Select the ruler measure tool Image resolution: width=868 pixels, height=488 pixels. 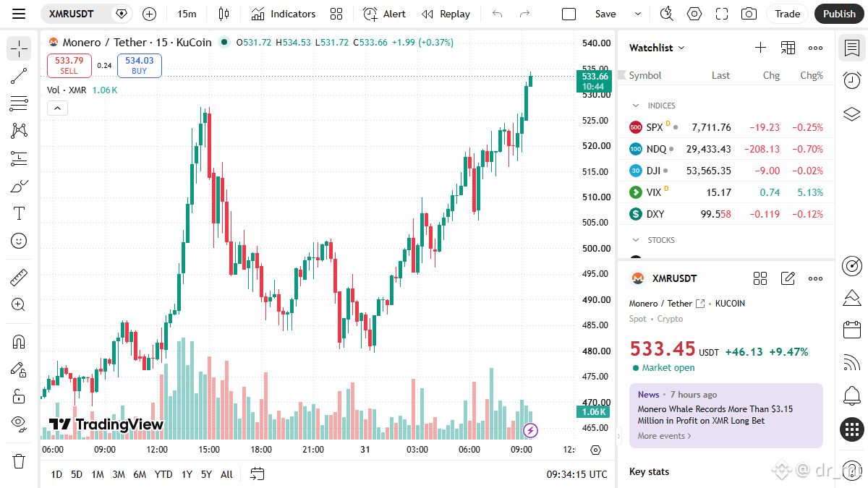[x=20, y=278]
